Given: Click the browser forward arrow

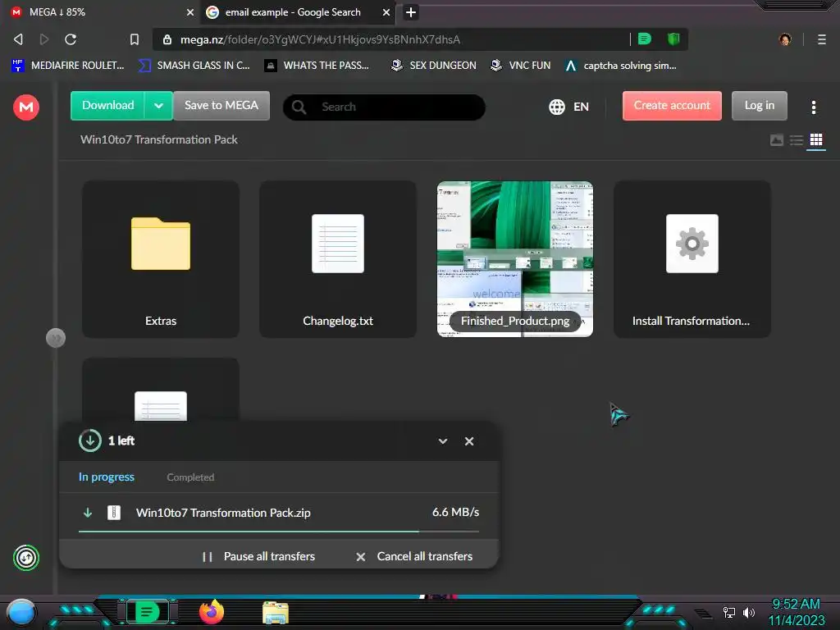Looking at the screenshot, I should click(x=44, y=39).
